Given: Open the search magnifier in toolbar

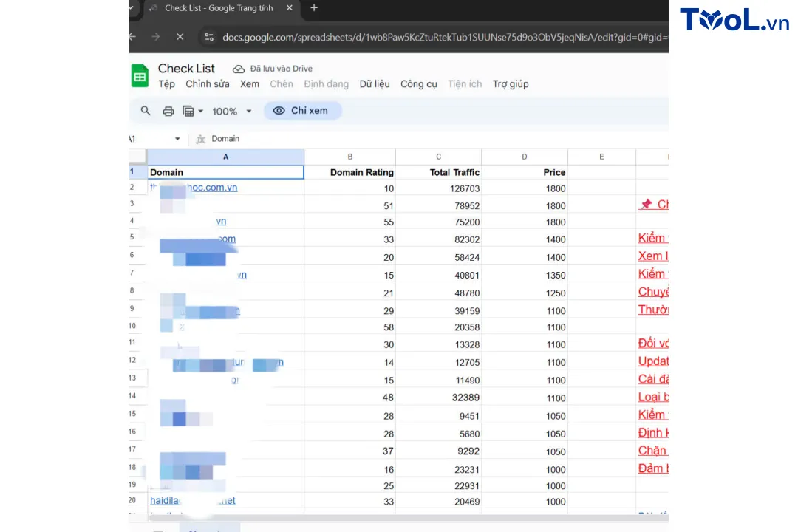Looking at the screenshot, I should pos(146,111).
